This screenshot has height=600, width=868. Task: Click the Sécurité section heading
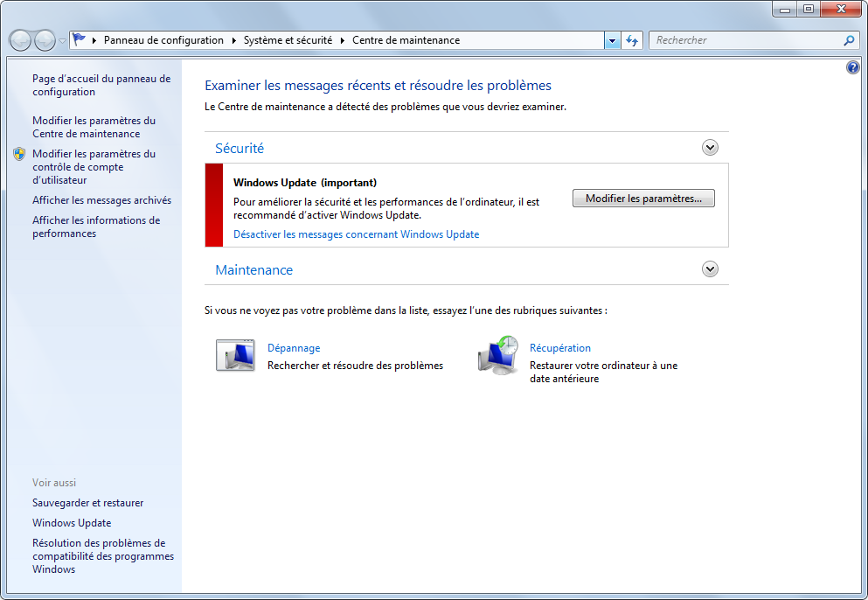point(240,149)
